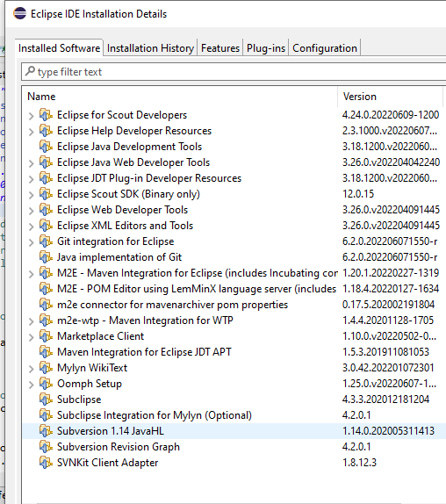Expand Eclipse Web Developer Tools node
Image resolution: width=446 pixels, height=504 pixels.
click(32, 211)
